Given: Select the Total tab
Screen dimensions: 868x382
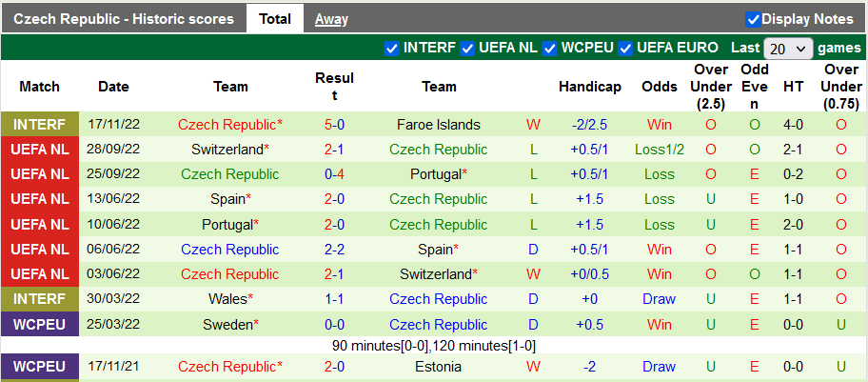Looking at the screenshot, I should [x=275, y=19].
